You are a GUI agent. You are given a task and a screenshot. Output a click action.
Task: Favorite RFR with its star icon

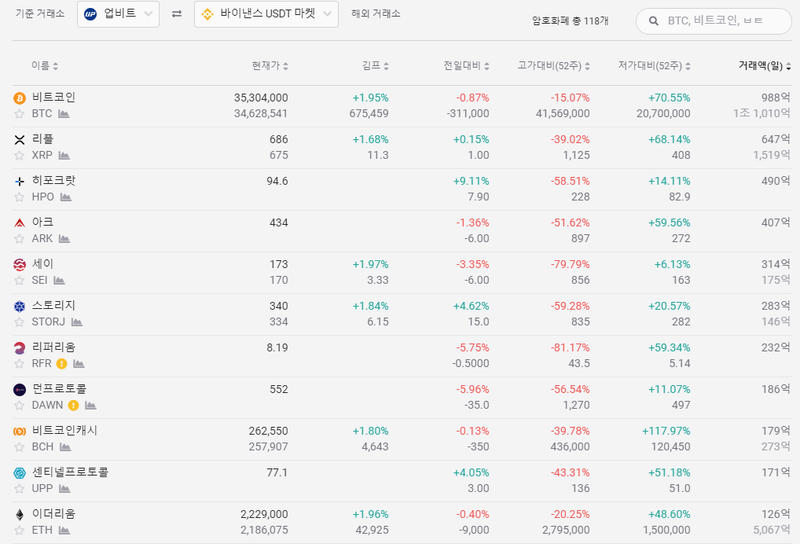click(19, 364)
